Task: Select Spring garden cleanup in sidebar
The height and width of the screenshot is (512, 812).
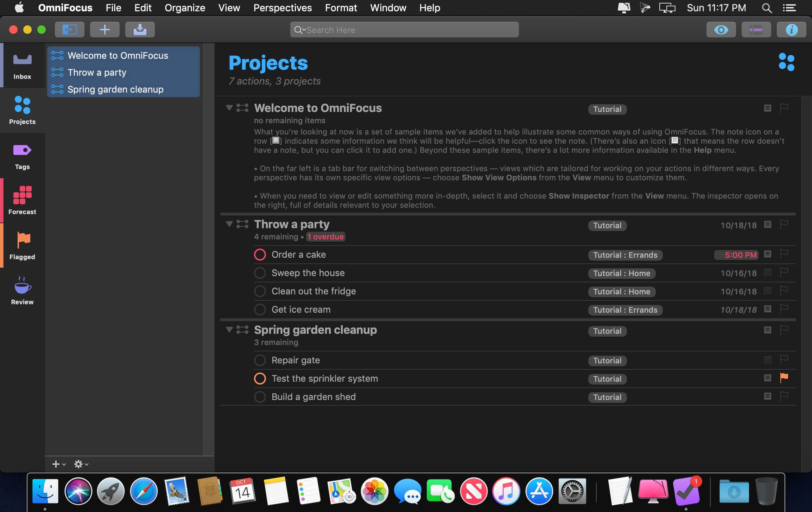Action: click(x=115, y=90)
